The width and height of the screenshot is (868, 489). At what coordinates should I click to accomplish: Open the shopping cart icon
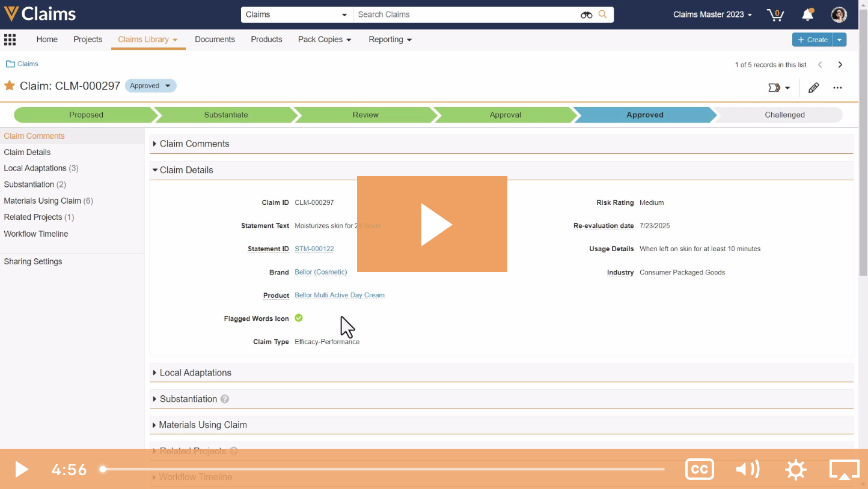click(x=775, y=14)
